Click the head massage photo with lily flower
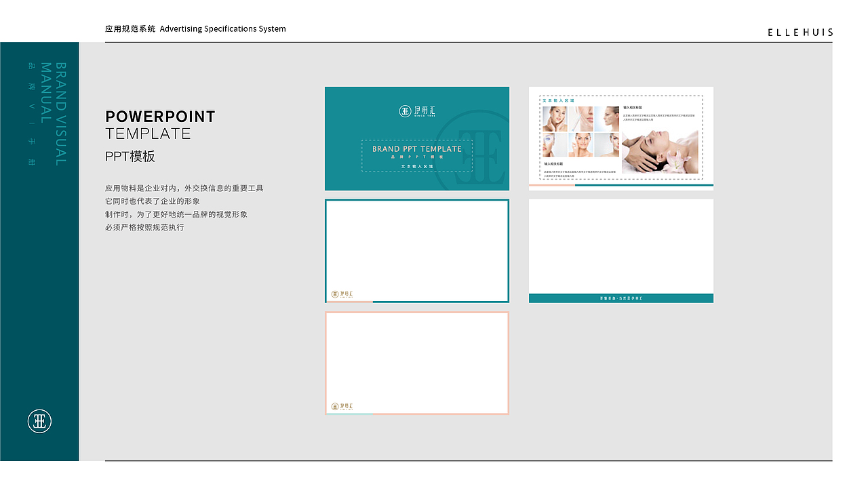 (660, 153)
